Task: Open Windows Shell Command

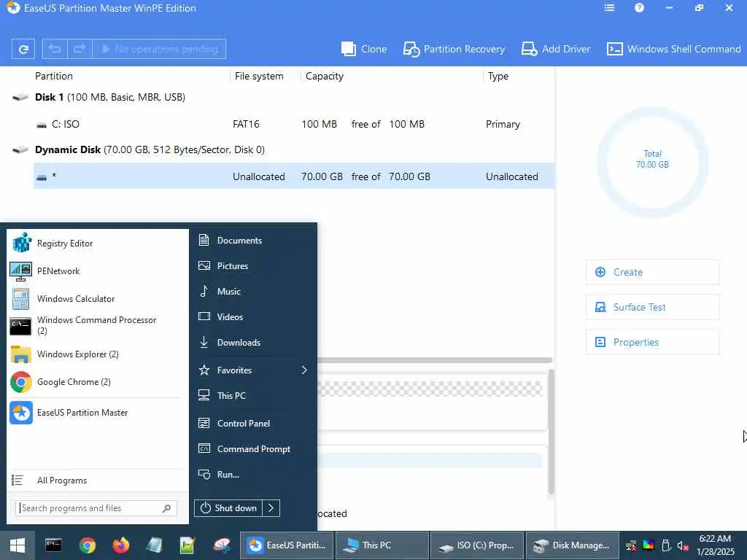Action: [x=673, y=49]
